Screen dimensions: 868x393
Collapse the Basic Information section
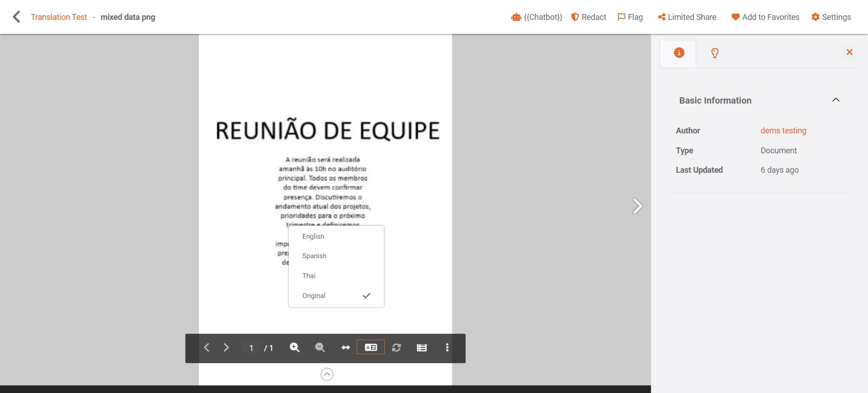tap(835, 100)
